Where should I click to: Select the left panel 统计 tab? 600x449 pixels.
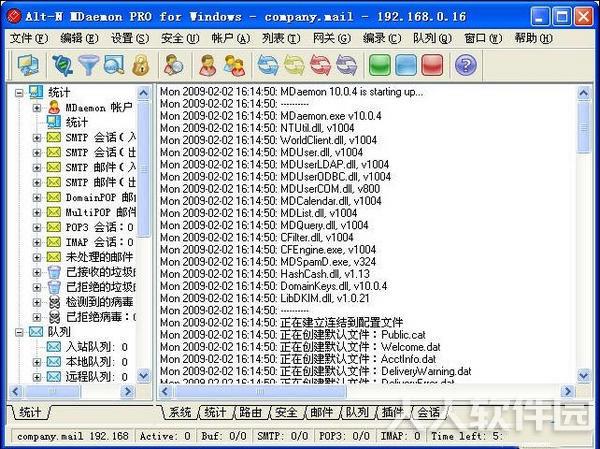(x=30, y=412)
